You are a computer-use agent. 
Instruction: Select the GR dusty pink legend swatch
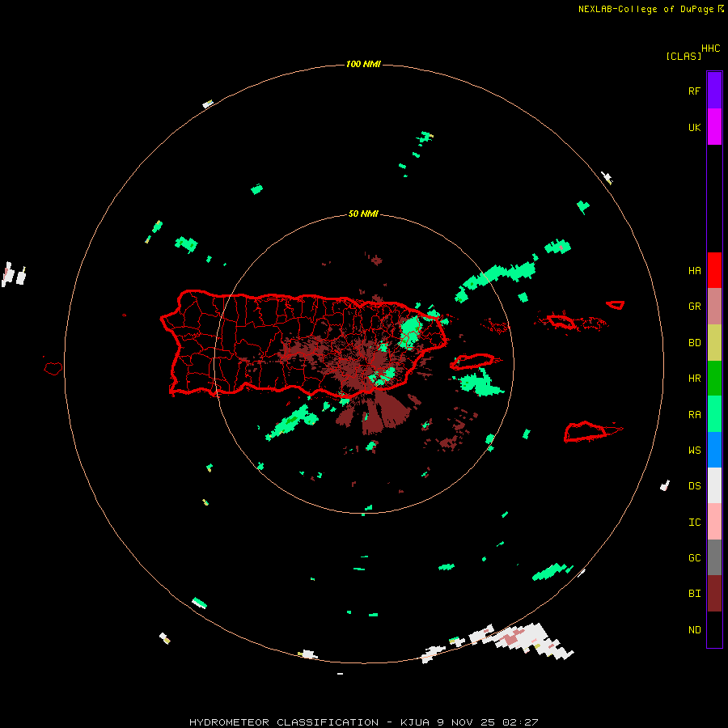(x=714, y=307)
